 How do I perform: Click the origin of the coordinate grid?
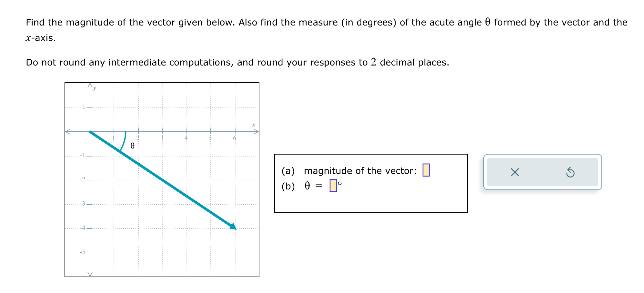tap(90, 131)
